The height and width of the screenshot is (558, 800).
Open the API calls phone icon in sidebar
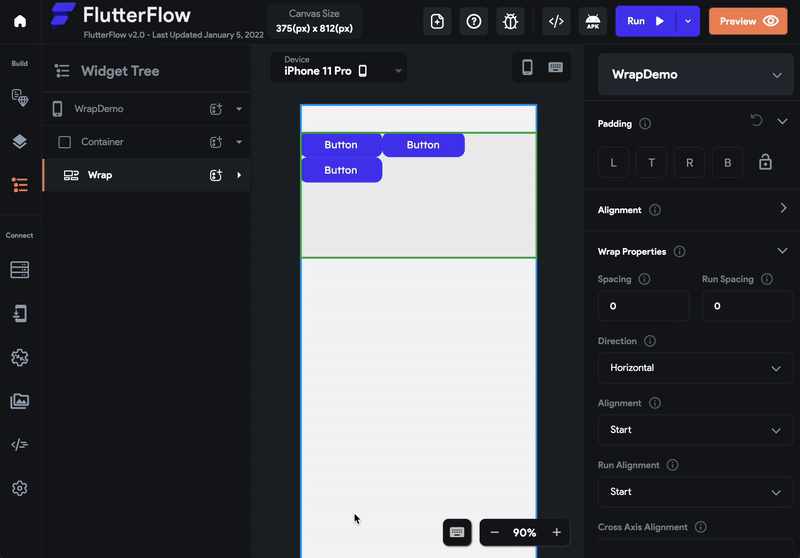(20, 314)
